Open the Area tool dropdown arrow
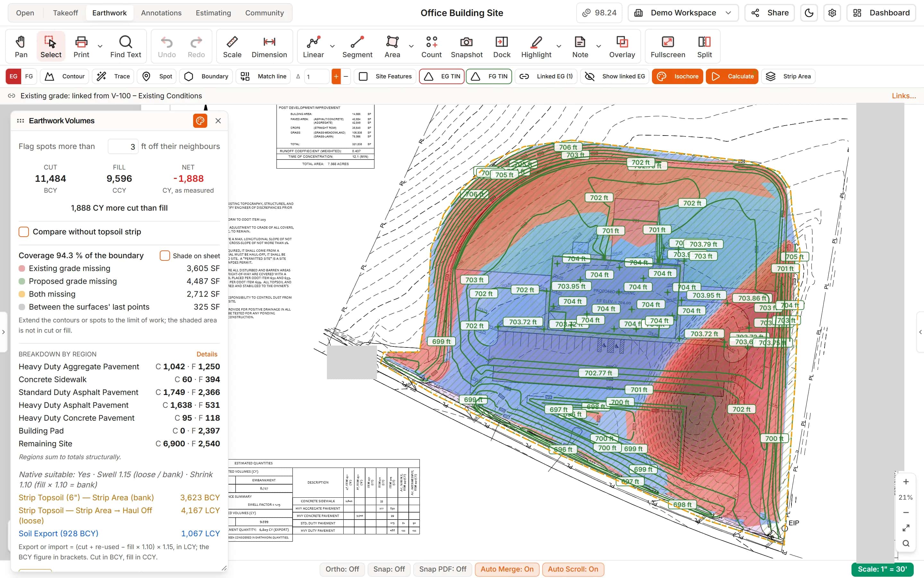This screenshot has height=578, width=924. 411,46
